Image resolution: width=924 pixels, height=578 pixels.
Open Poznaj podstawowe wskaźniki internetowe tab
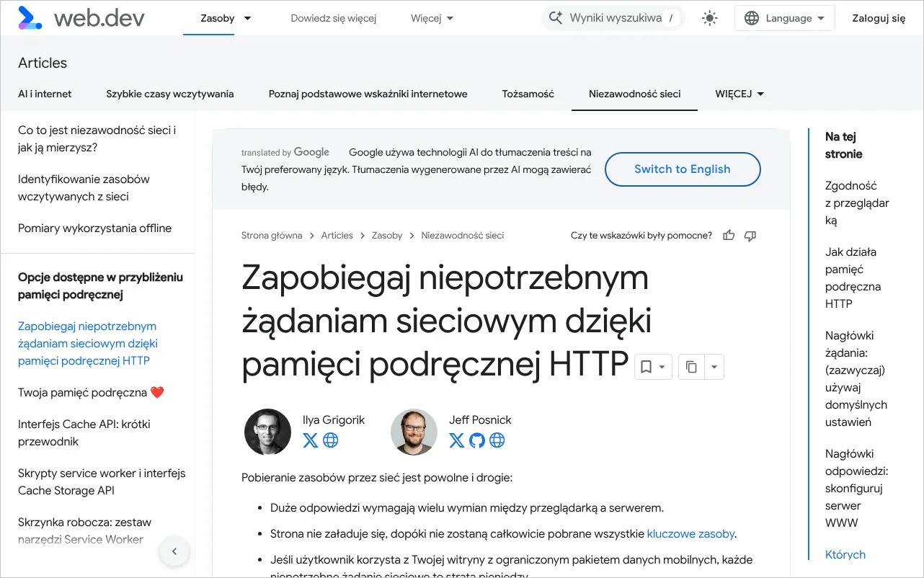[x=368, y=94]
